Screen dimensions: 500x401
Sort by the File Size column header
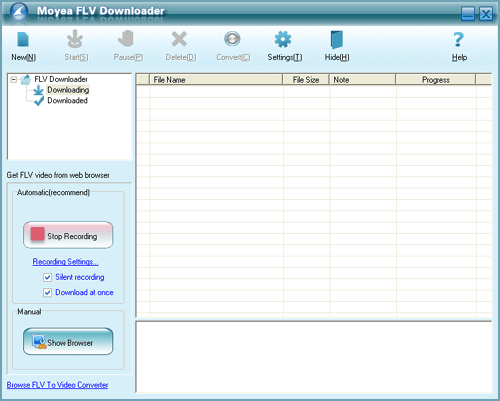306,80
